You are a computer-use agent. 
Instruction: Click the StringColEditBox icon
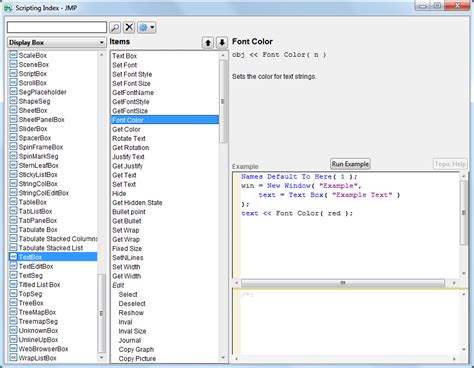13,193
